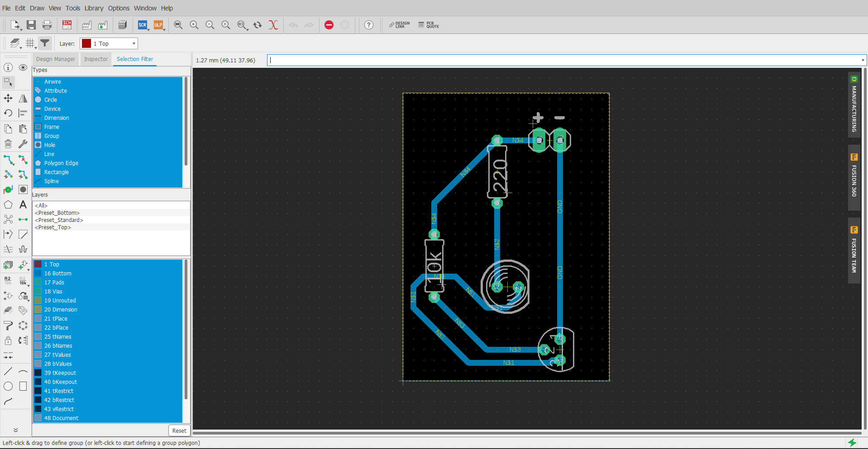Expand the Manufacturing side panel
This screenshot has height=449, width=868.
[854, 104]
